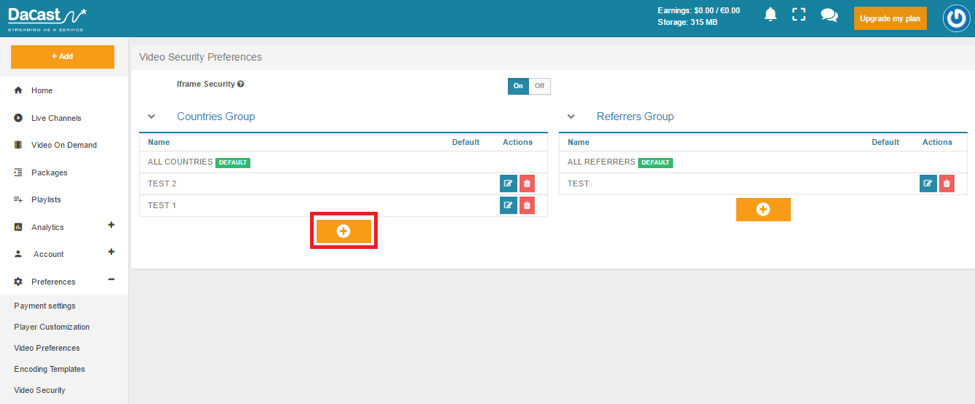The width and height of the screenshot is (975, 404).
Task: Open Video Preferences page
Action: (47, 348)
